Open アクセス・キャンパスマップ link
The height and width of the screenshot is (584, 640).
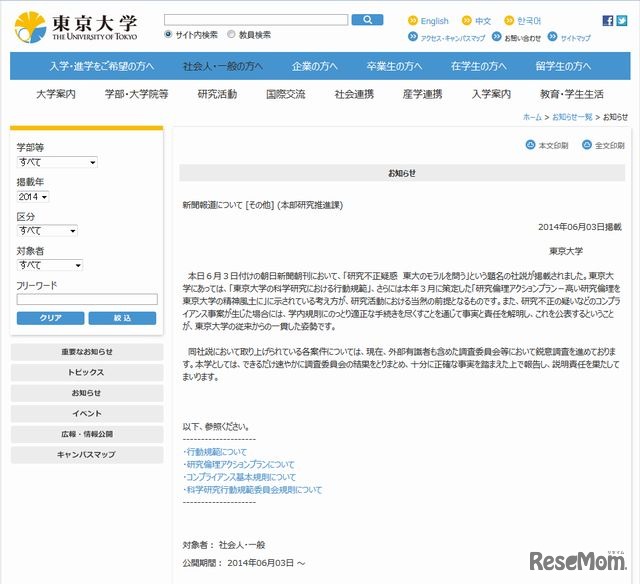453,38
